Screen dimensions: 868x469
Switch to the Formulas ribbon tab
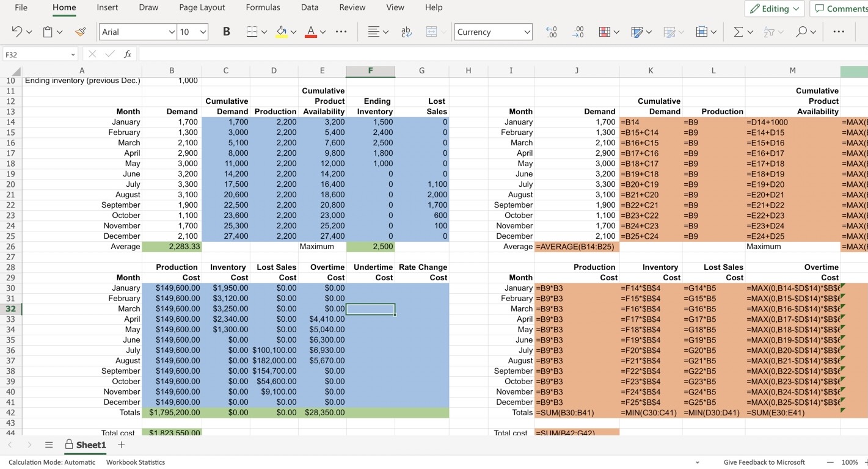click(263, 8)
